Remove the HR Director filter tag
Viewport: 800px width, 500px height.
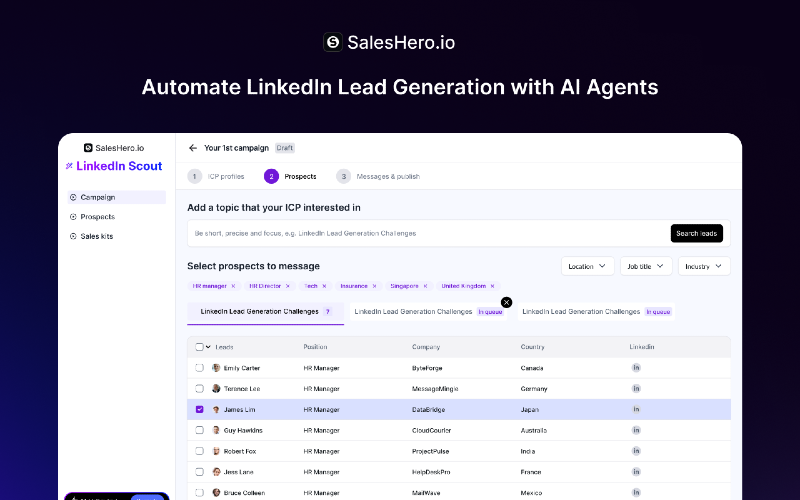[288, 286]
